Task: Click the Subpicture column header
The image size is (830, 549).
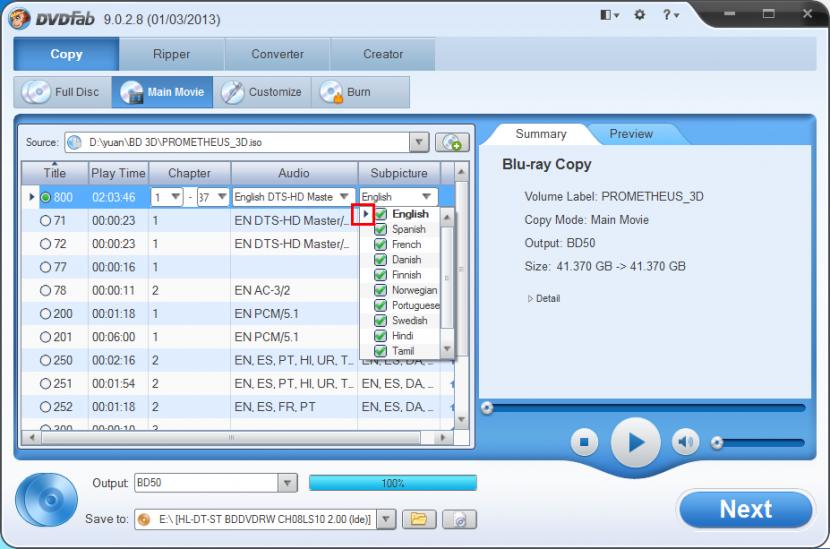Action: pyautogui.click(x=399, y=173)
